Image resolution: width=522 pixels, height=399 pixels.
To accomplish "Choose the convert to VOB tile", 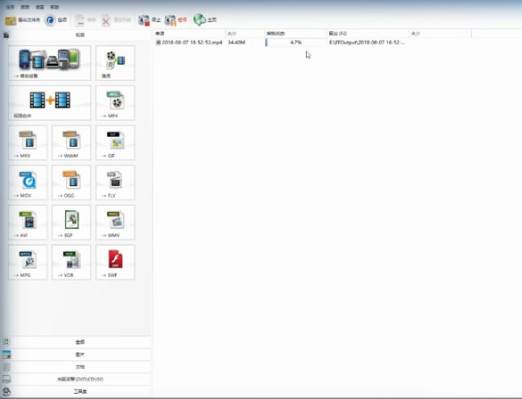I will 71,262.
